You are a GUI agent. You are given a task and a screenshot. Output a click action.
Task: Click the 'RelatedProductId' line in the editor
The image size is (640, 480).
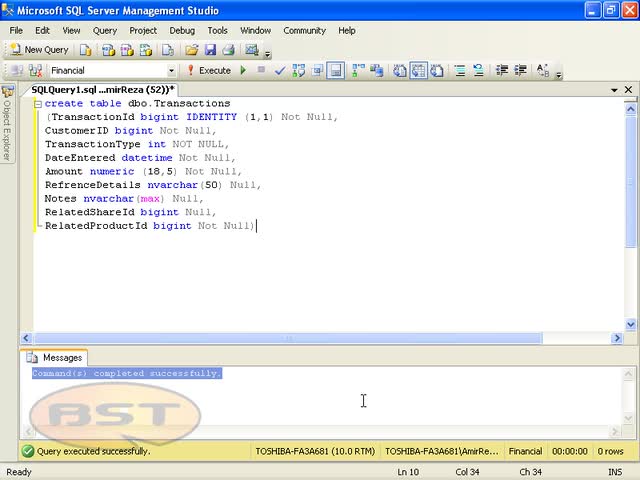tap(150, 226)
